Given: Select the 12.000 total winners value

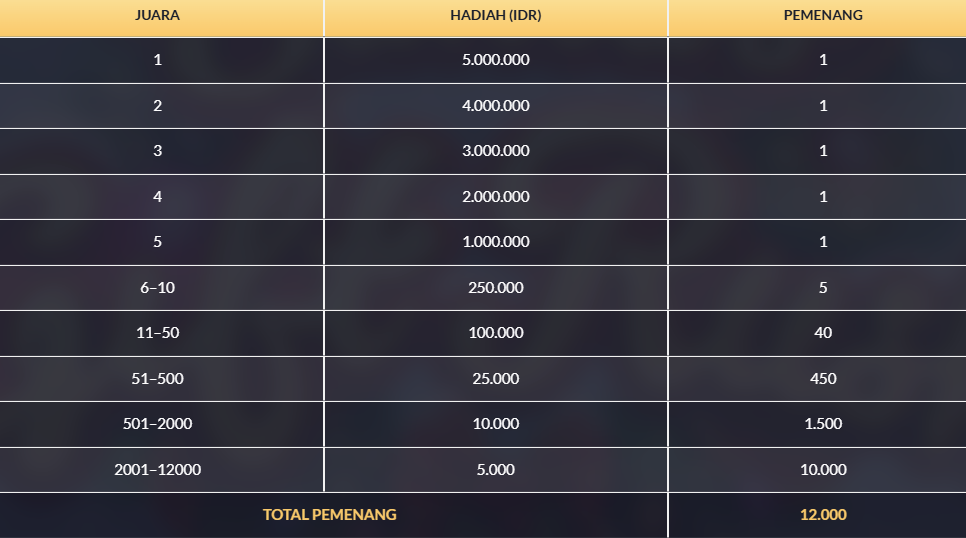Looking at the screenshot, I should (823, 515).
